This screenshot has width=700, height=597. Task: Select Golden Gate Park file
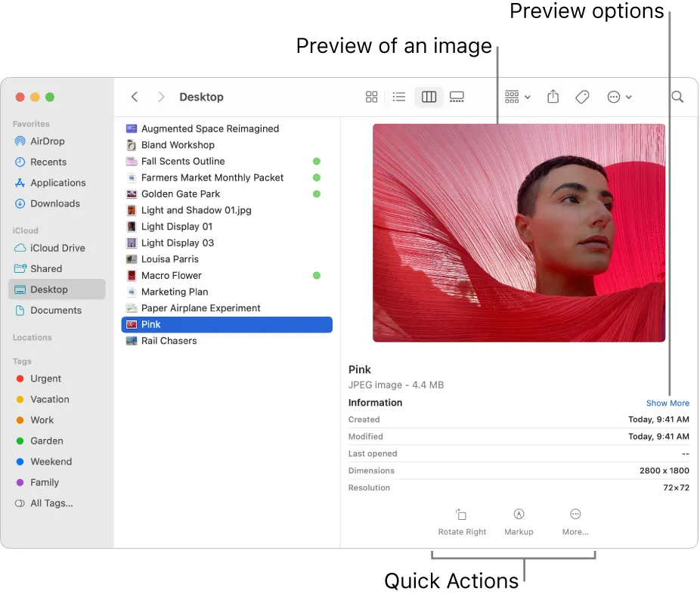(227, 193)
